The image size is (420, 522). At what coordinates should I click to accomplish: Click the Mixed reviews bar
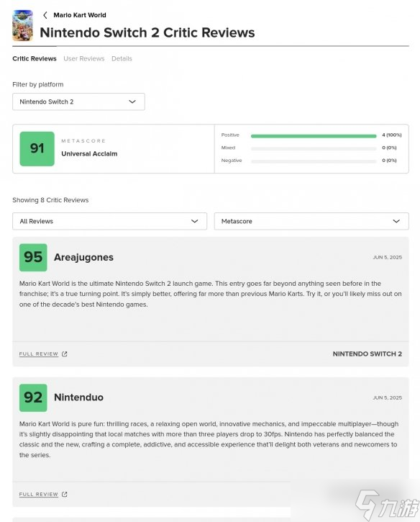[314, 148]
